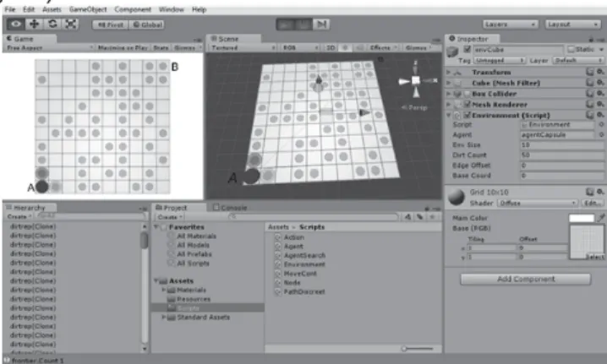Click the Project Create button

click(170, 217)
